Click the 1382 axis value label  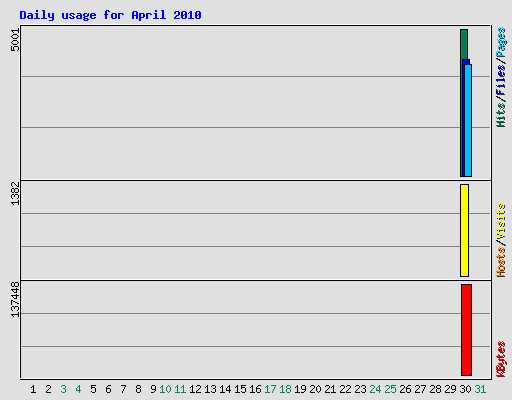(x=15, y=193)
